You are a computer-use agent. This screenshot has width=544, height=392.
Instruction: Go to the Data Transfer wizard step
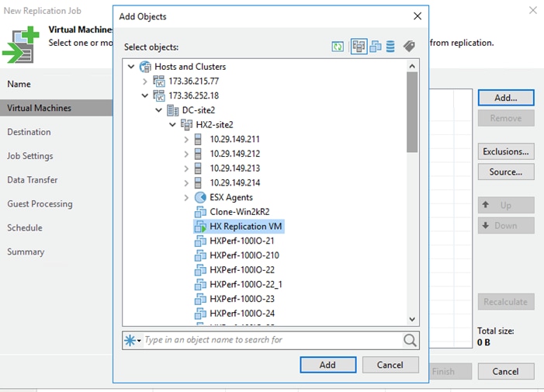(33, 180)
